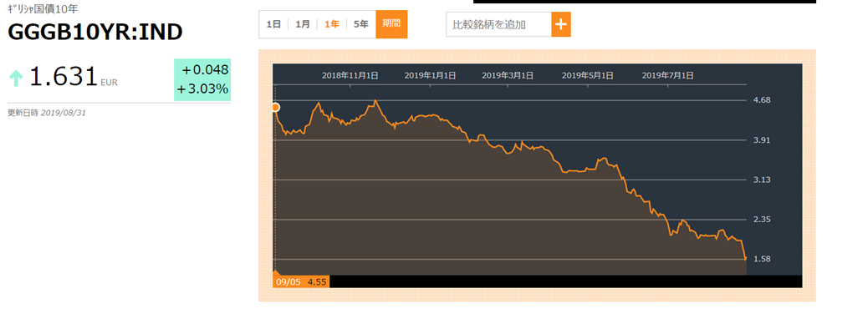Click the 2019年1月1日 axis label

tap(430, 76)
